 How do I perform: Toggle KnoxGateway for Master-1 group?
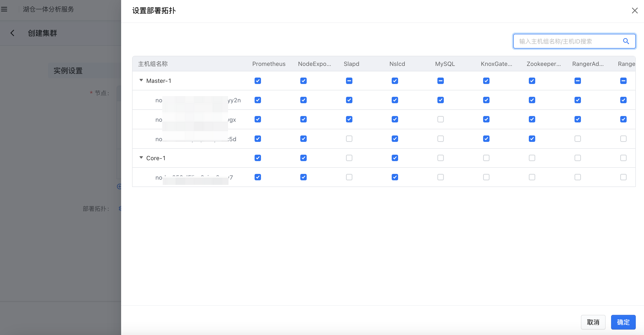(x=486, y=81)
